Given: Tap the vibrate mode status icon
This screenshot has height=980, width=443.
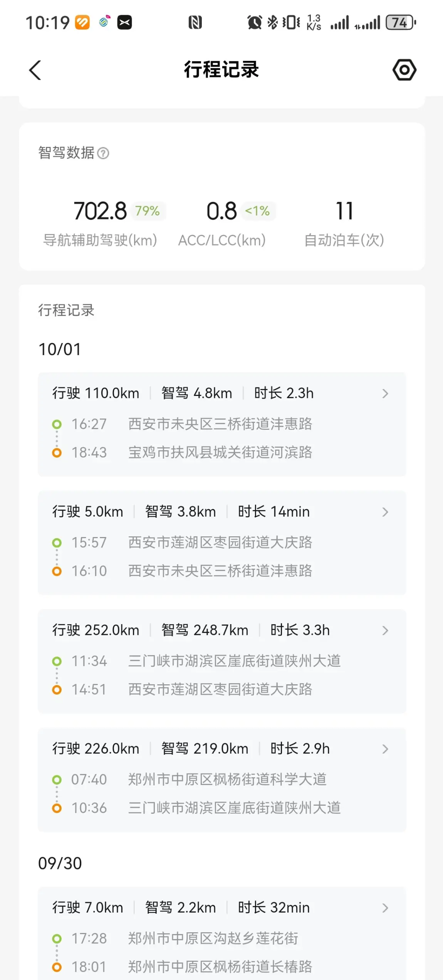Looking at the screenshot, I should (x=291, y=22).
